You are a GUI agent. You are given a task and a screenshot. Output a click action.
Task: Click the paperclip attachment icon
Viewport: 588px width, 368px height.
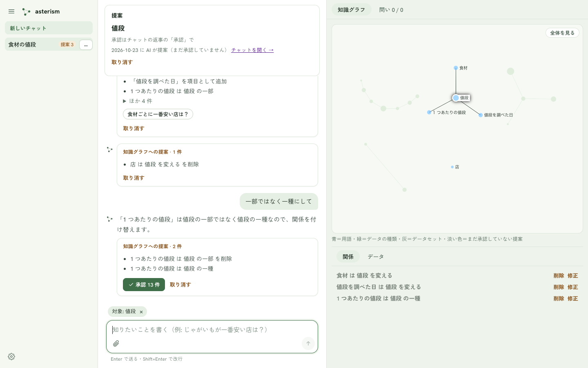[116, 343]
